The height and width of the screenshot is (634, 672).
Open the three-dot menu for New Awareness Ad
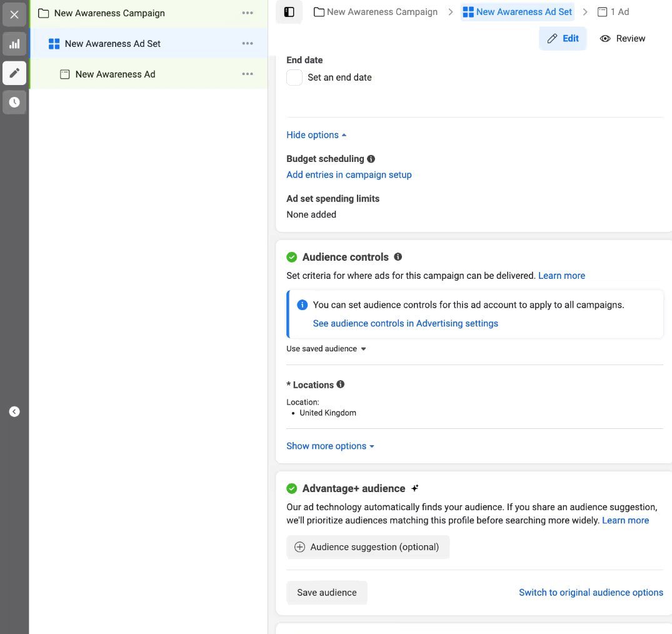[248, 74]
